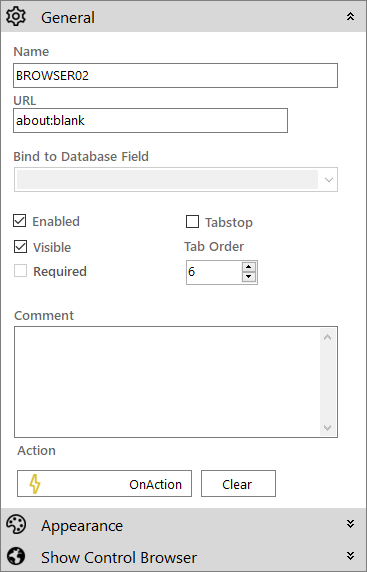Increase Tab Order with the up arrow

tap(249, 267)
